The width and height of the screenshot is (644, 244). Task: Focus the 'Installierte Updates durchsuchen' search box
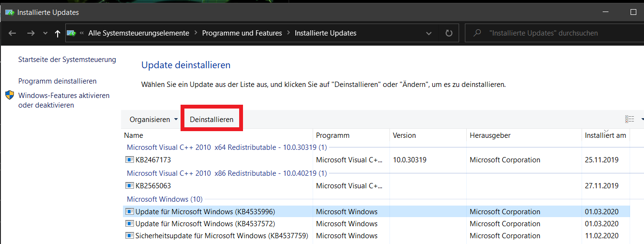tap(554, 33)
